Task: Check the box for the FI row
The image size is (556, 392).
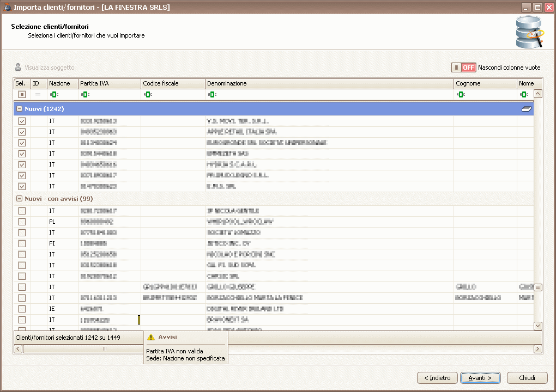Action: point(22,243)
